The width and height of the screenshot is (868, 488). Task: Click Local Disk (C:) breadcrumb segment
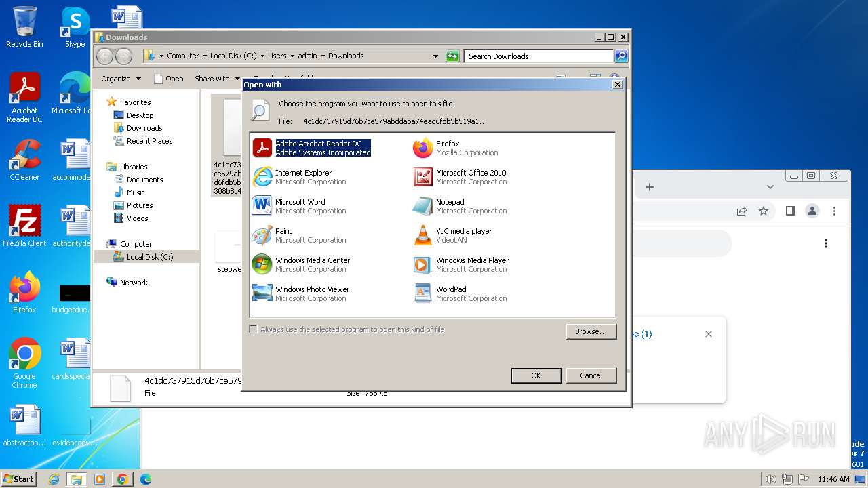(x=233, y=56)
